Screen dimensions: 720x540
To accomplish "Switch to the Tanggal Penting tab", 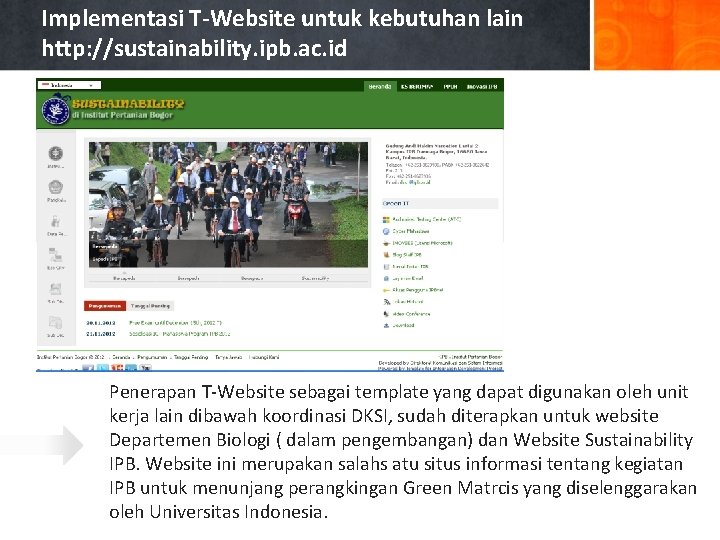I will tap(151, 306).
